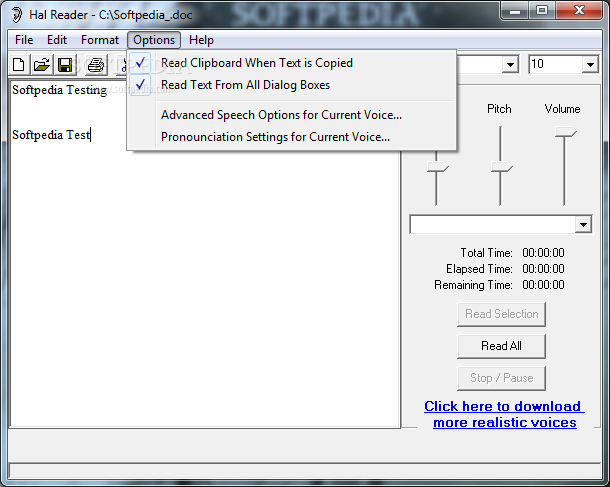Expand the font size 10 dropdown
The image size is (610, 487).
[590, 65]
